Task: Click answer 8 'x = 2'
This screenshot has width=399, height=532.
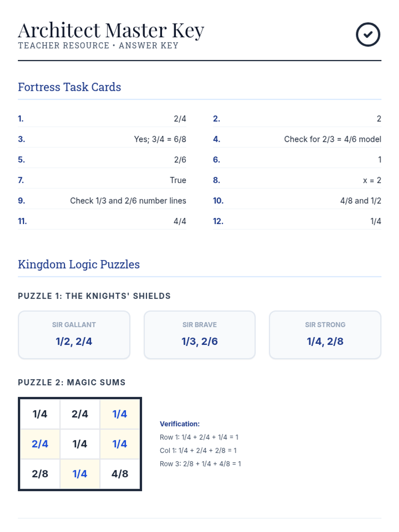Action: click(372, 180)
